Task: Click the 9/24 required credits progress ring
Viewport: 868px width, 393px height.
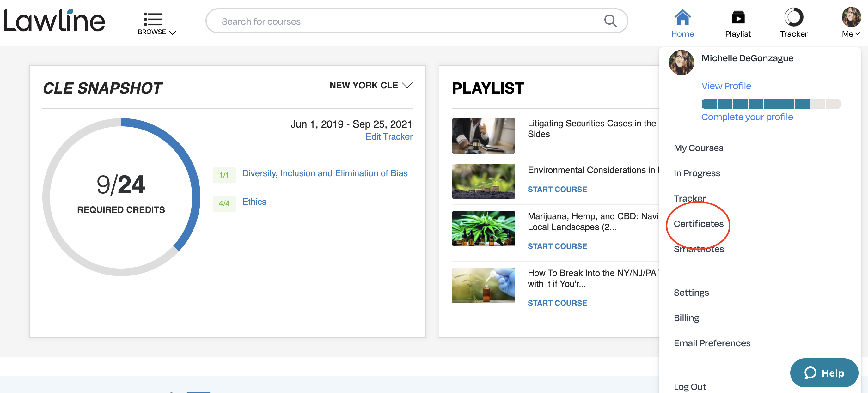Action: (121, 197)
